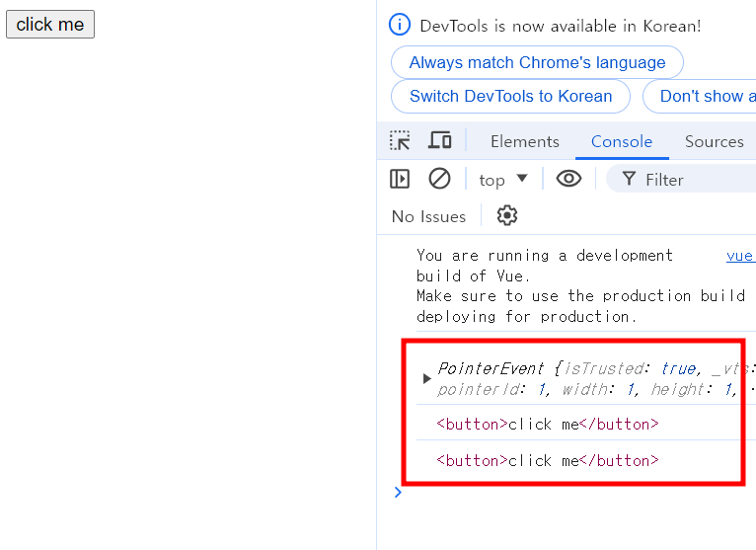This screenshot has height=550, width=756.
Task: Focus the console Filter field
Action: coord(681,180)
